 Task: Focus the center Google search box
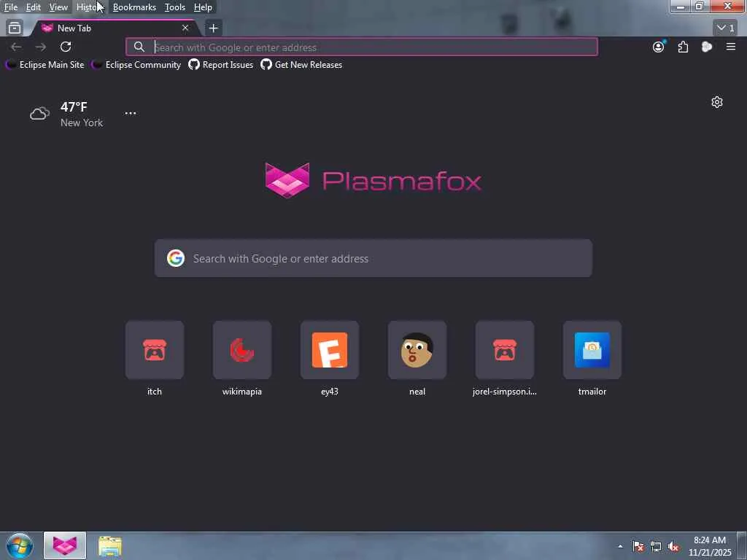click(x=373, y=258)
